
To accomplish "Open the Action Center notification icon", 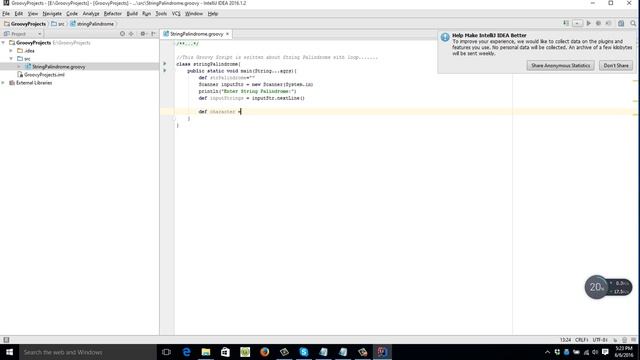I will coord(605,352).
